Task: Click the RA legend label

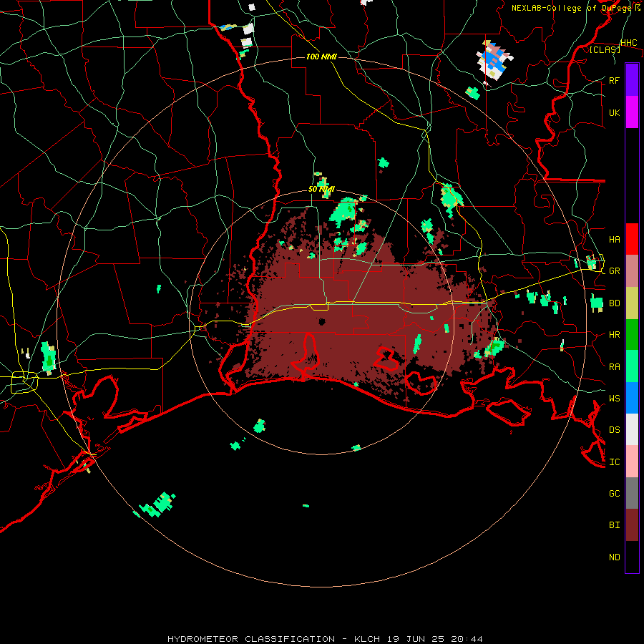Action: pyautogui.click(x=615, y=366)
